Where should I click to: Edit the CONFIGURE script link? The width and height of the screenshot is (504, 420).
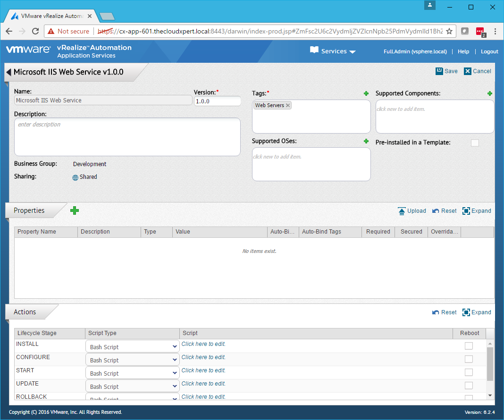(x=203, y=357)
